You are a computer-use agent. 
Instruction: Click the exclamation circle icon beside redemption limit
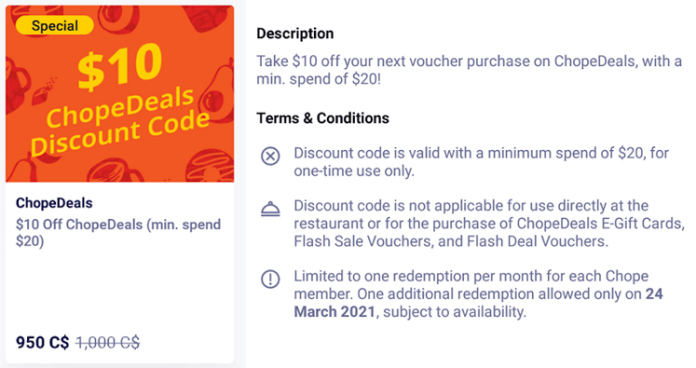point(270,279)
